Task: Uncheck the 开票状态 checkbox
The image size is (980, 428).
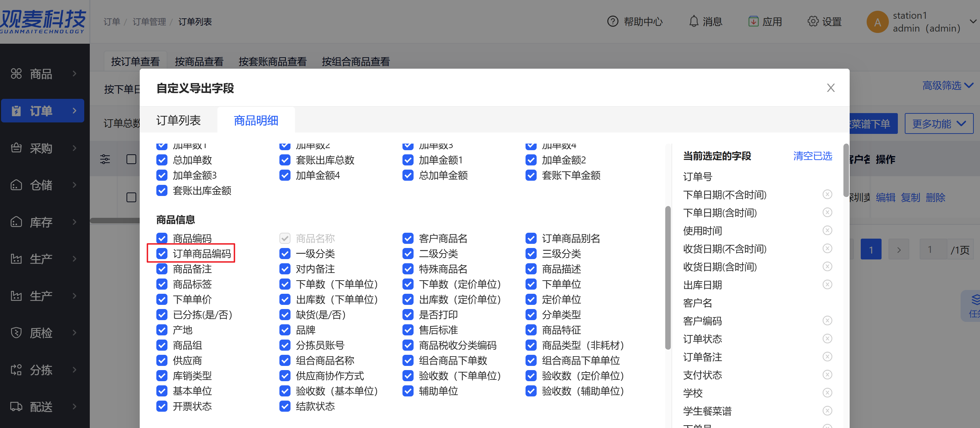Action: [x=162, y=406]
